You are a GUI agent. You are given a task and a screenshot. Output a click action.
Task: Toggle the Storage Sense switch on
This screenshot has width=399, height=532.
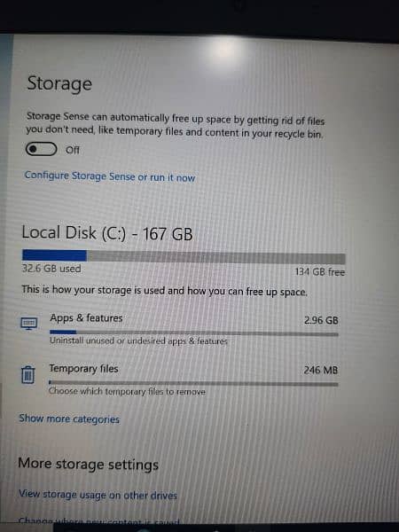tap(41, 149)
